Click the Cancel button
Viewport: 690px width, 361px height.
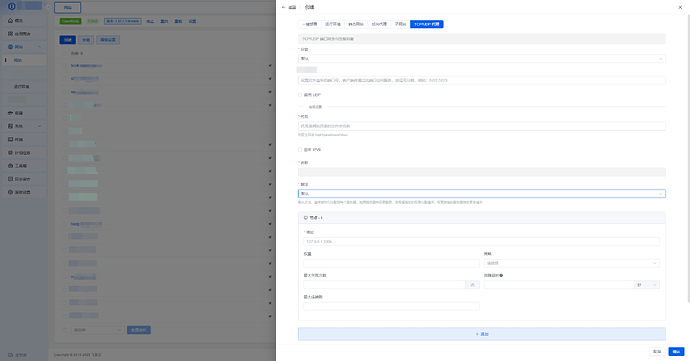657,351
